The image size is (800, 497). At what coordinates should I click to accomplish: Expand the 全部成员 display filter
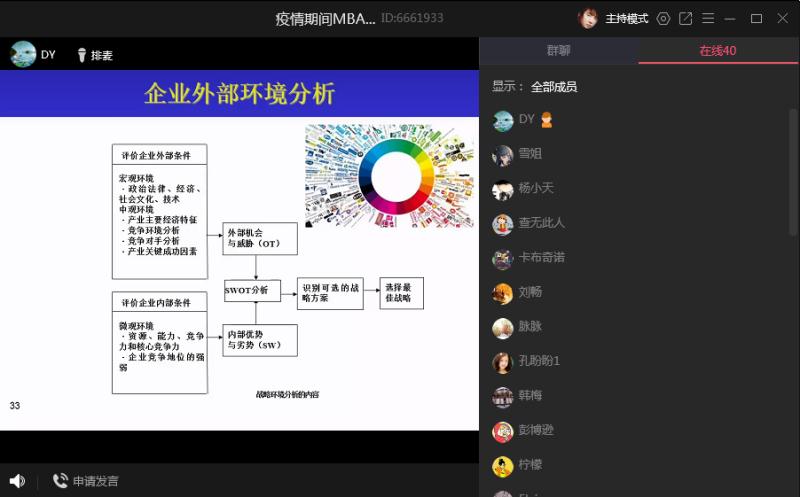tap(553, 87)
